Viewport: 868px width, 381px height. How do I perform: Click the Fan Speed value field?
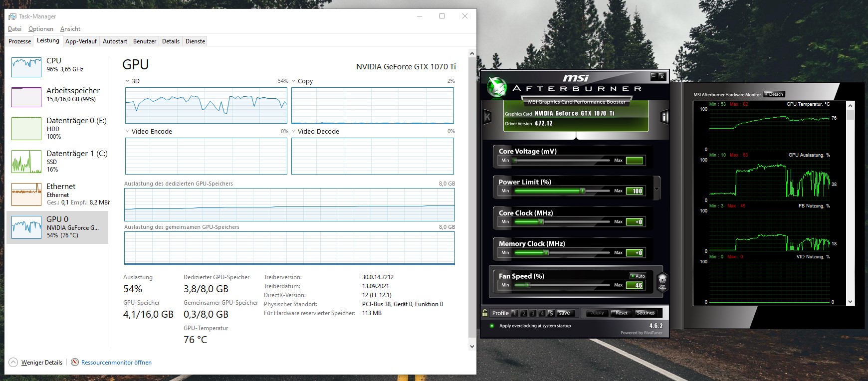coord(635,285)
